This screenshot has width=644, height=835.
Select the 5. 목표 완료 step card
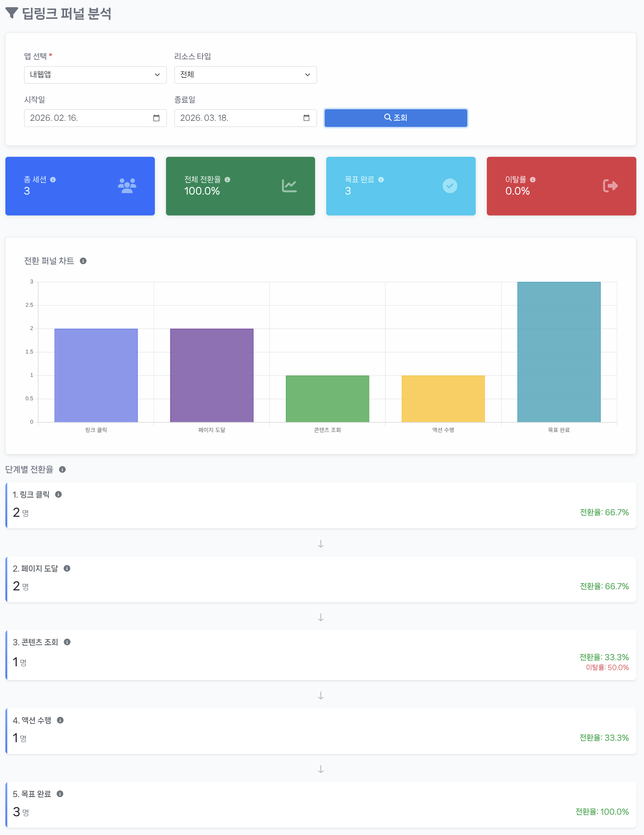[321, 804]
